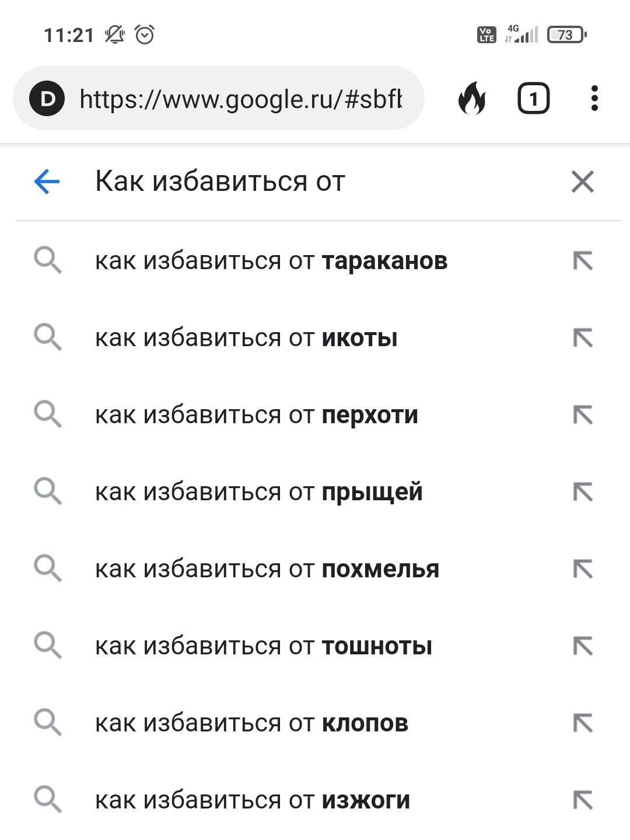Tap the blue back arrow in search
The image size is (630, 840).
point(47,182)
